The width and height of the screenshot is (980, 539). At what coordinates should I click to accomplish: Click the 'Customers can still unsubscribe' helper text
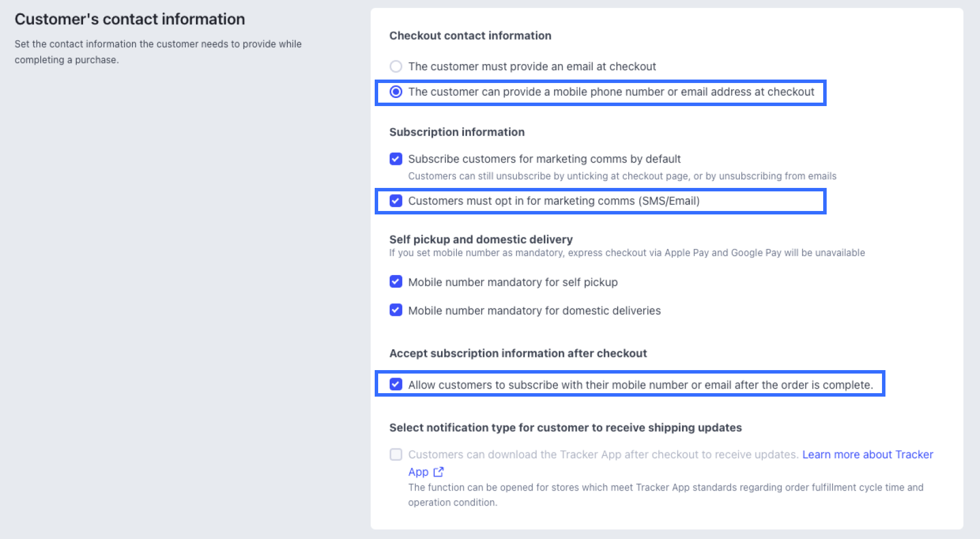point(622,176)
